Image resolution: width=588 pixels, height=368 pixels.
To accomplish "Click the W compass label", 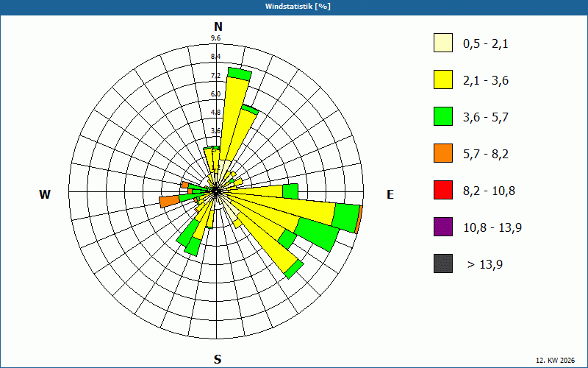I will tap(45, 194).
